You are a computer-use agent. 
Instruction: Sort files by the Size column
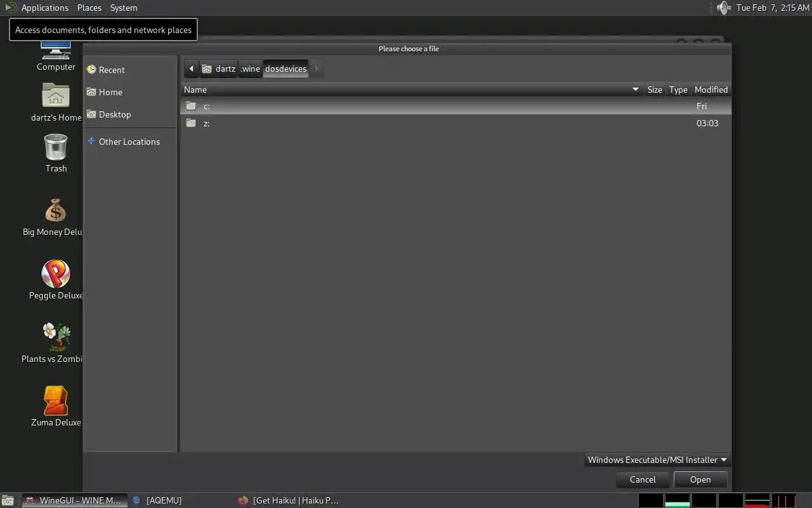(655, 90)
